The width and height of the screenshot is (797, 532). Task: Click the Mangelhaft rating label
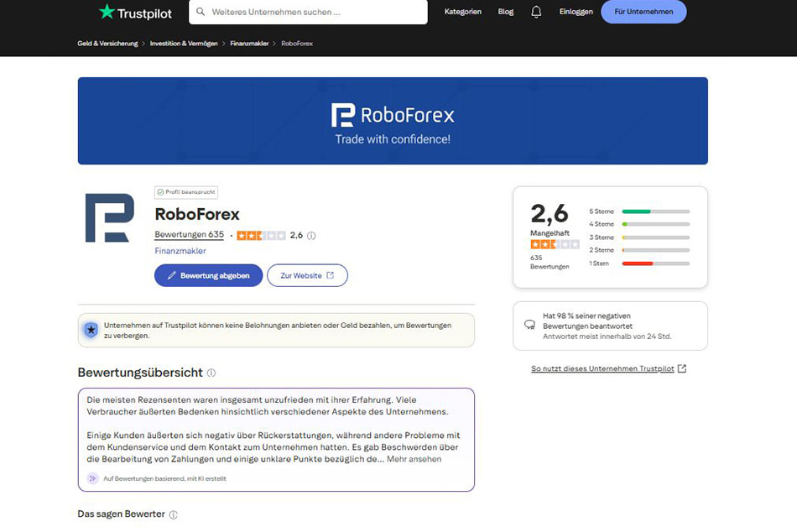tap(550, 233)
